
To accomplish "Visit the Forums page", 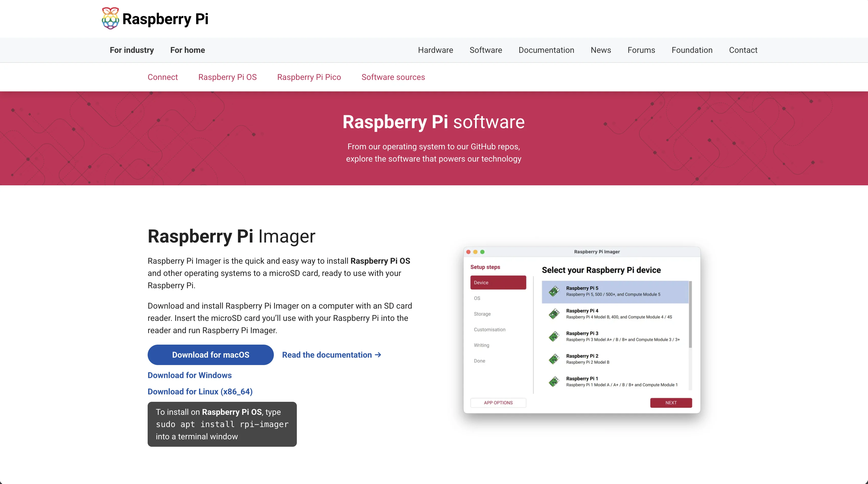I will pyautogui.click(x=641, y=50).
